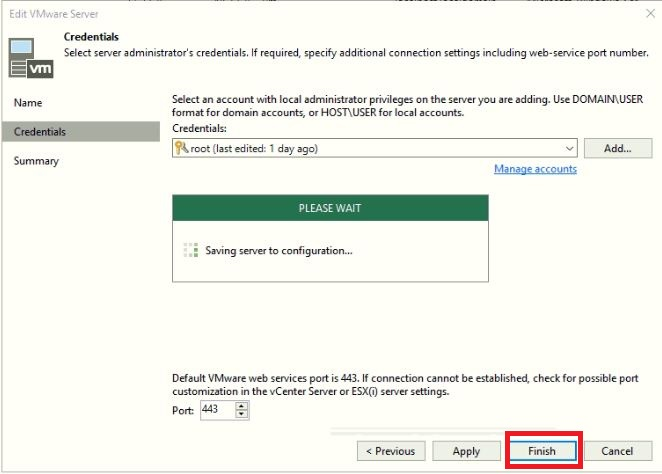Go back with the Previous button

tap(391, 451)
